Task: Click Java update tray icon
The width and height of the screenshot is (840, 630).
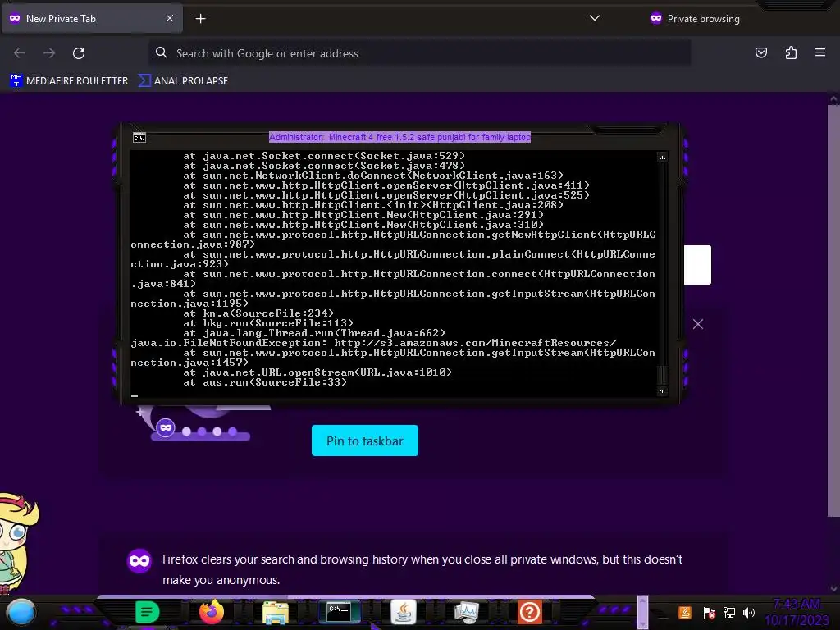Action: click(685, 612)
